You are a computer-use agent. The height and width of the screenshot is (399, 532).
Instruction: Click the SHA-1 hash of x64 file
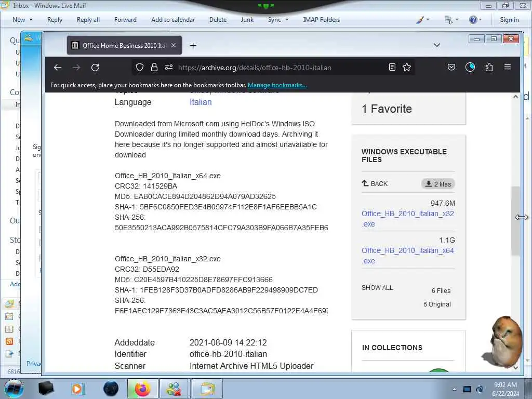coord(228,207)
